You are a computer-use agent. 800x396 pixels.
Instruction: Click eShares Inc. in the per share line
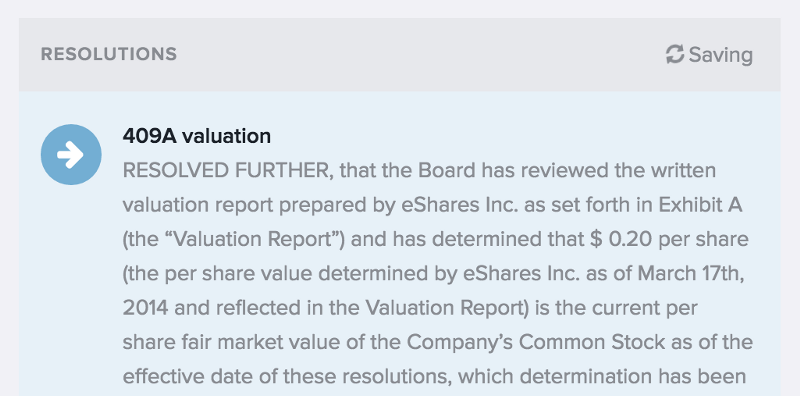(521, 274)
